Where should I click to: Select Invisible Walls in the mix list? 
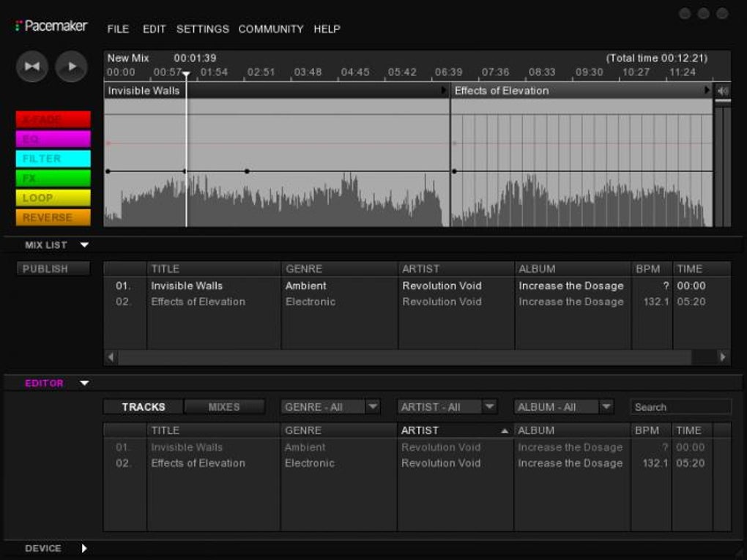pos(417,285)
